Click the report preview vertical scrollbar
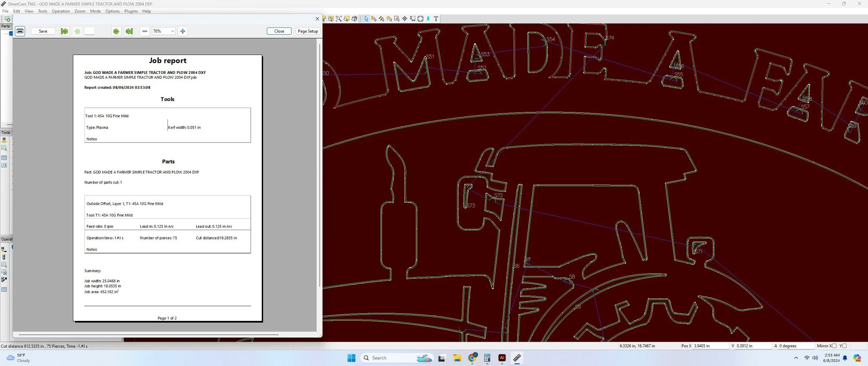The height and width of the screenshot is (366, 868). click(x=319, y=165)
